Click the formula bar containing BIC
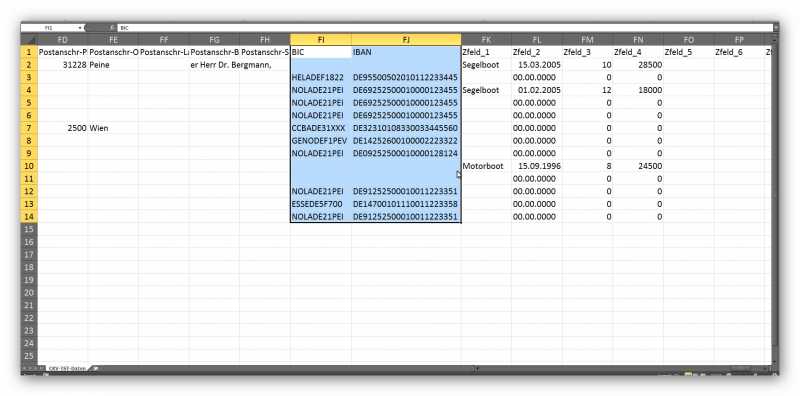This screenshot has height=396, width=800. point(444,28)
